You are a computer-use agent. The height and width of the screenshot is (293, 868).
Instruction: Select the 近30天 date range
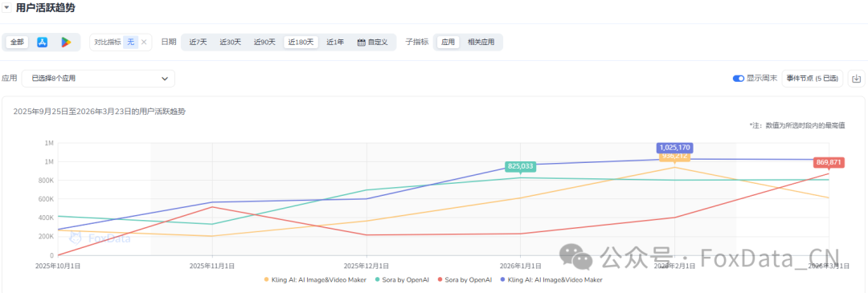(231, 42)
